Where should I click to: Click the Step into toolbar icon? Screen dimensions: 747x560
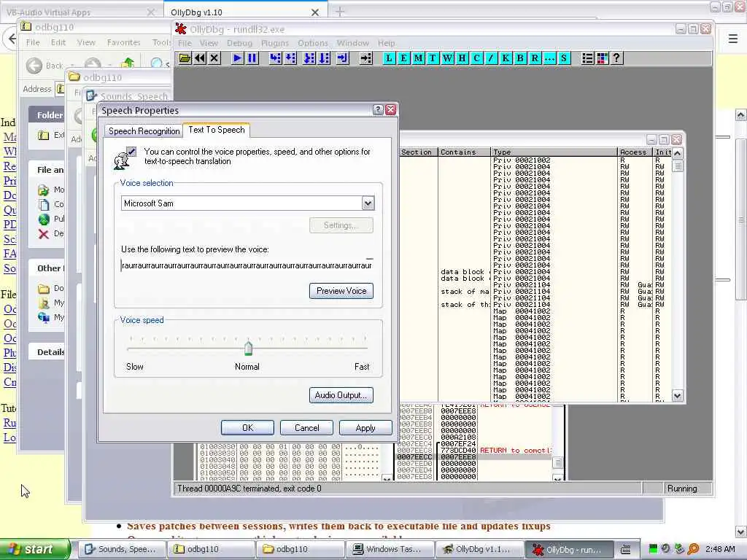275,58
